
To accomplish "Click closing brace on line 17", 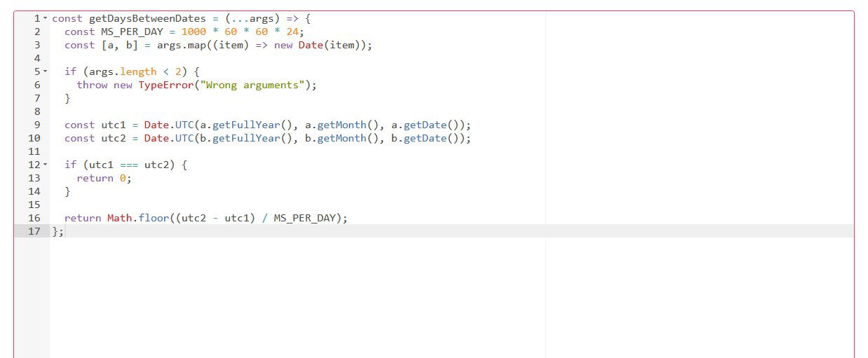I will pos(55,231).
